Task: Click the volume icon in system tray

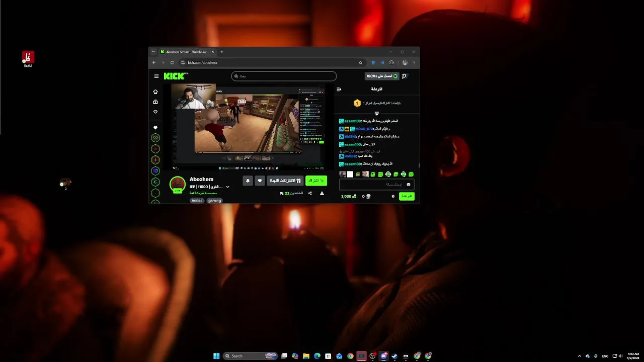Action: pyautogui.click(x=620, y=356)
